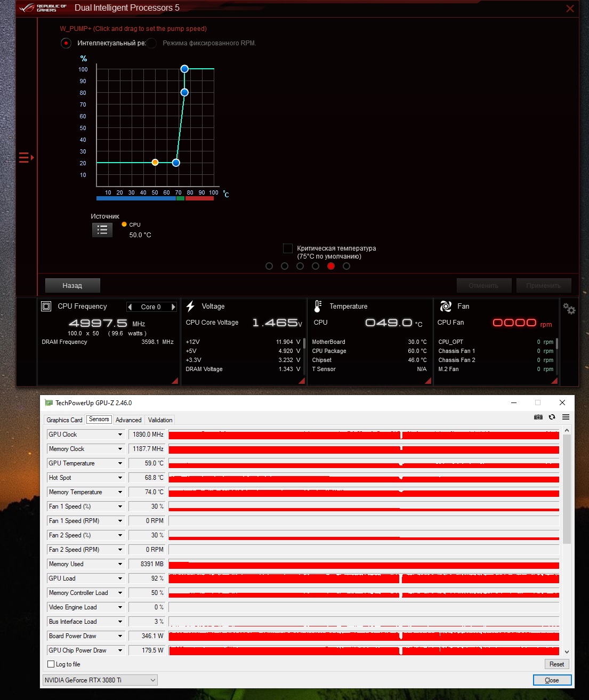Open the Memory Temperature sensor dropdown
This screenshot has width=589, height=700.
[x=120, y=492]
